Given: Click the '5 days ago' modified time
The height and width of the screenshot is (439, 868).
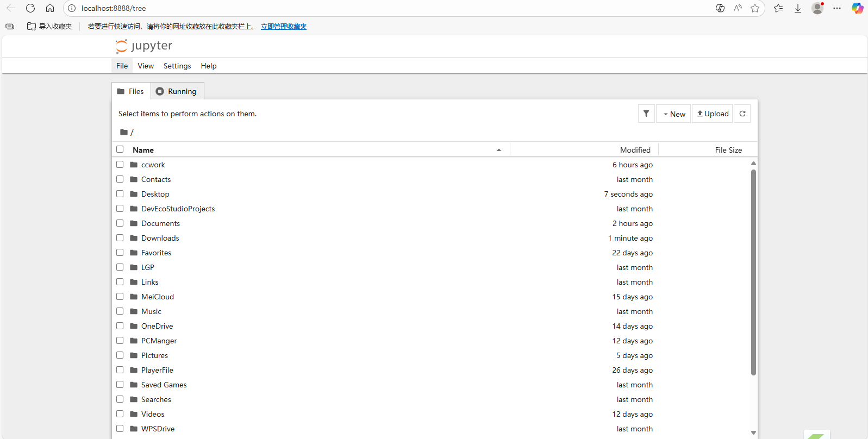Looking at the screenshot, I should [x=635, y=355].
